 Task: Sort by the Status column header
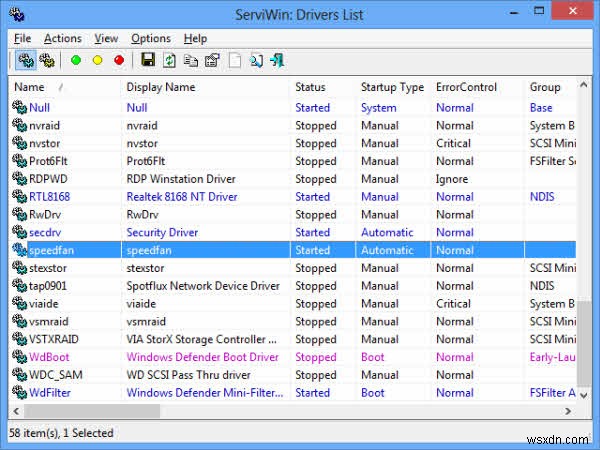323,87
